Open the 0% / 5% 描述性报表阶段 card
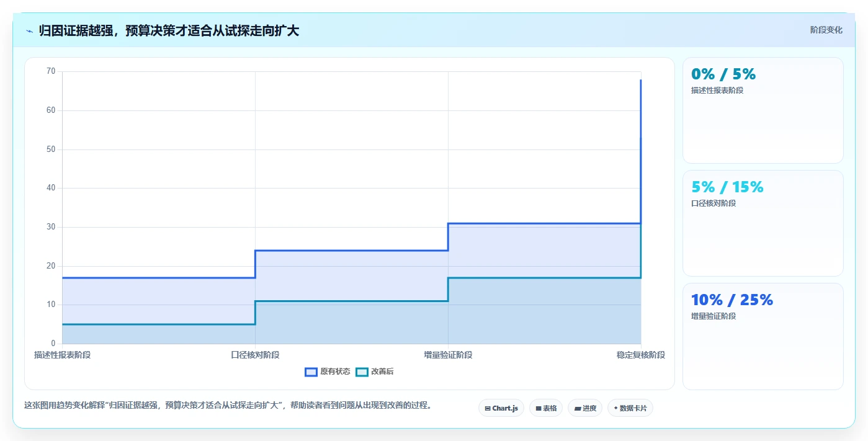868x441 pixels. click(763, 110)
